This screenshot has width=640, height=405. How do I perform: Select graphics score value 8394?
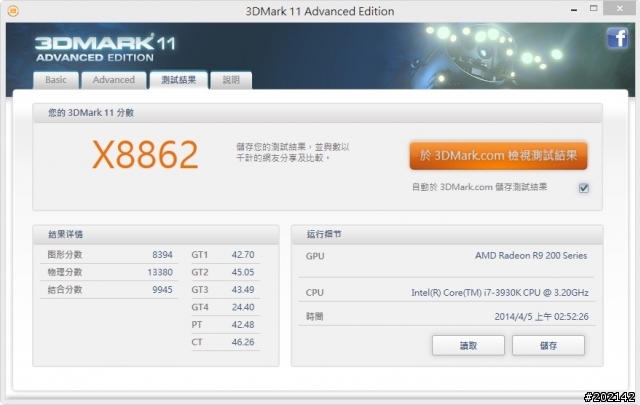coord(162,255)
